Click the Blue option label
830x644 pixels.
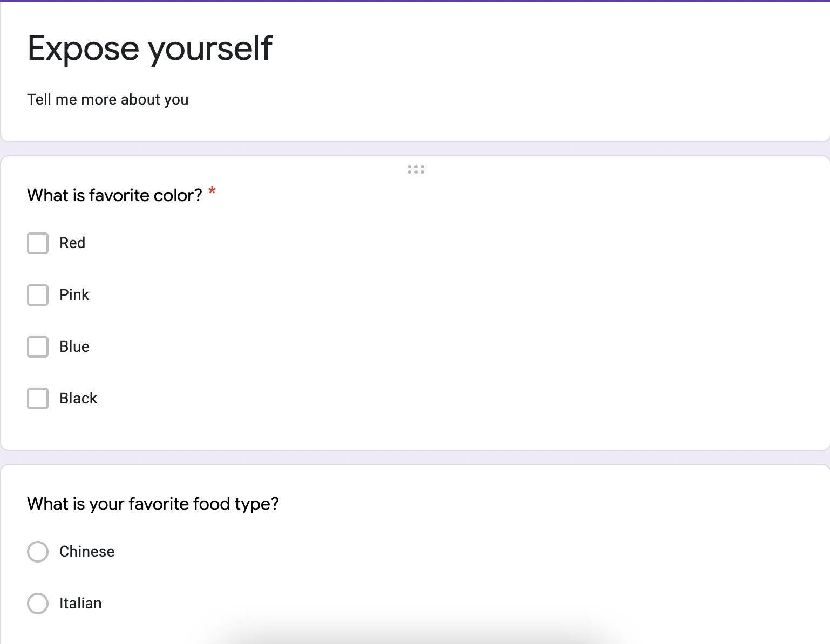[x=74, y=346]
